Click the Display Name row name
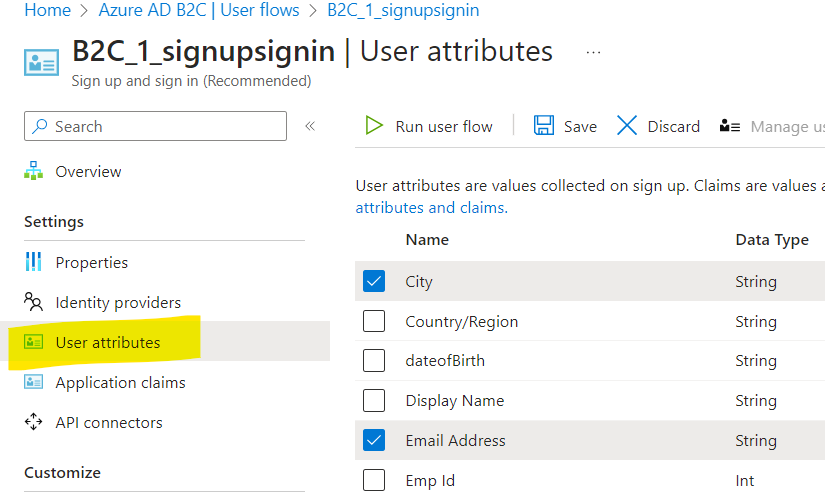825x495 pixels. coord(455,401)
